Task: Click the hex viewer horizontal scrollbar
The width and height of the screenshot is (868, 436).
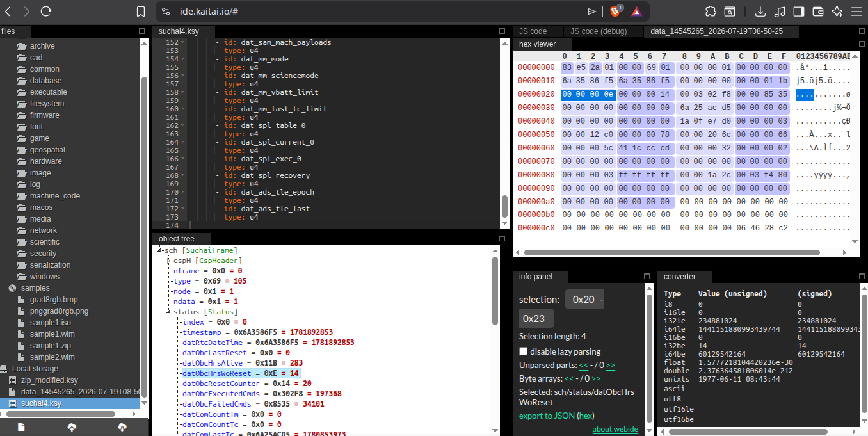Action: pyautogui.click(x=671, y=253)
